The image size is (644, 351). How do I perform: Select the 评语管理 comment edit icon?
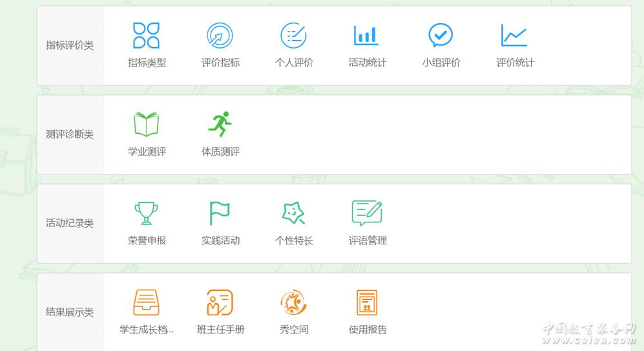point(367,213)
